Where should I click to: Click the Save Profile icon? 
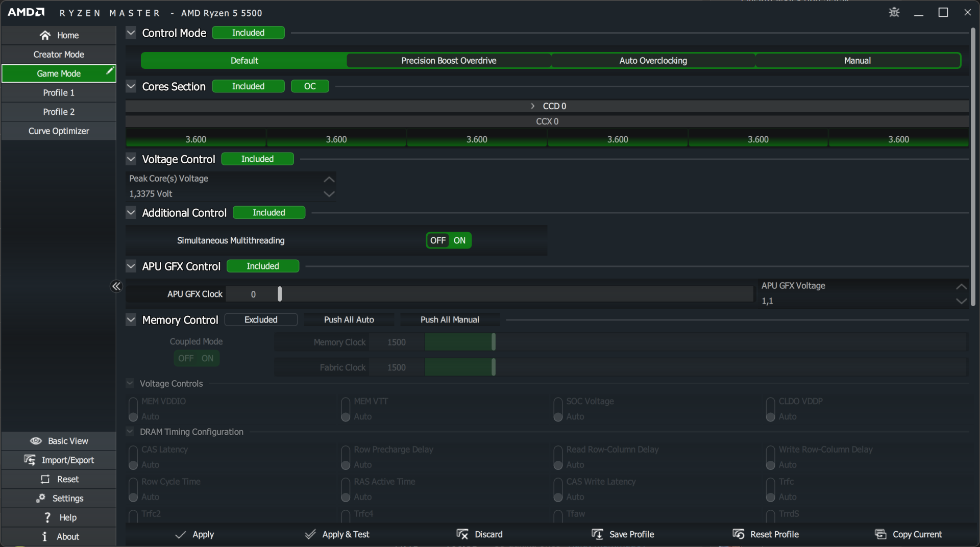(x=597, y=534)
